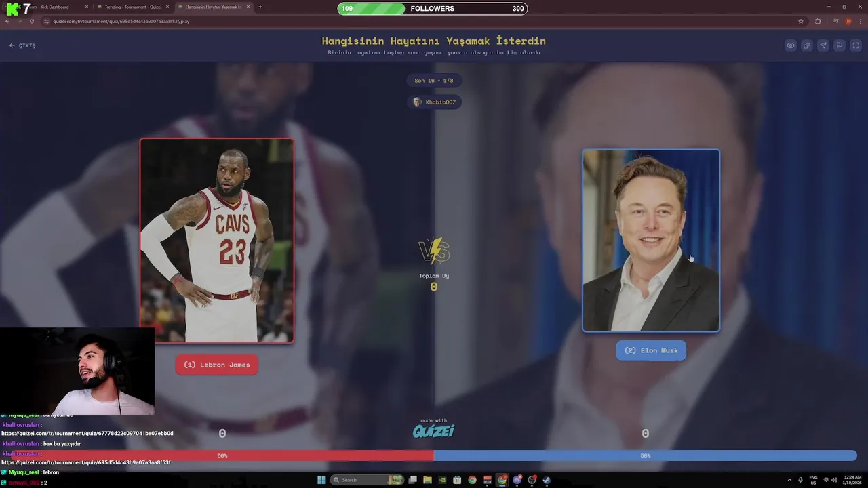Screen dimensions: 868x488
Task: Click the quiz title 'Hangisinin Hayatını Yaşamak İsterdin'
Action: [x=434, y=41]
